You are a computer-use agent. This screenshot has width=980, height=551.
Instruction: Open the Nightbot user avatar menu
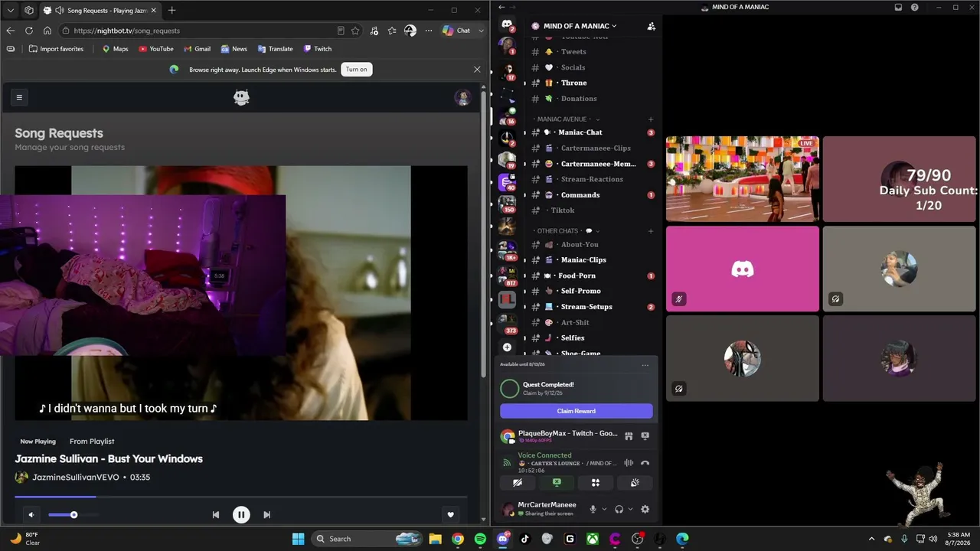462,97
